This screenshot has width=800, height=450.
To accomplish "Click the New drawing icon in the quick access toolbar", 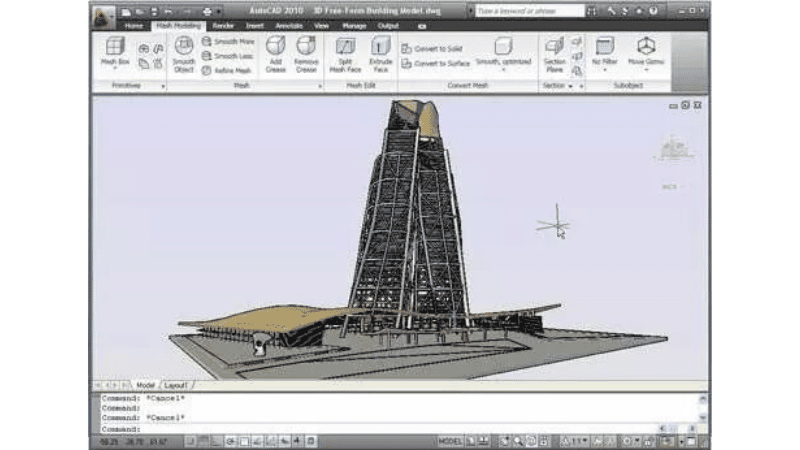I will [126, 11].
